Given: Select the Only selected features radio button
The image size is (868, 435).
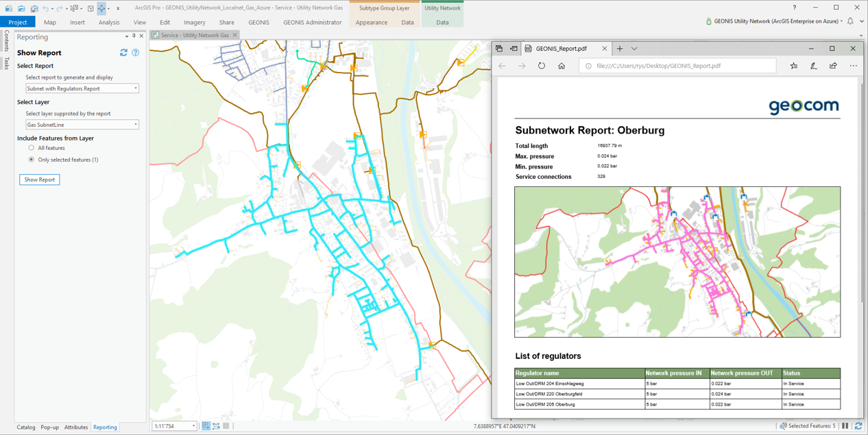Looking at the screenshot, I should 32,160.
